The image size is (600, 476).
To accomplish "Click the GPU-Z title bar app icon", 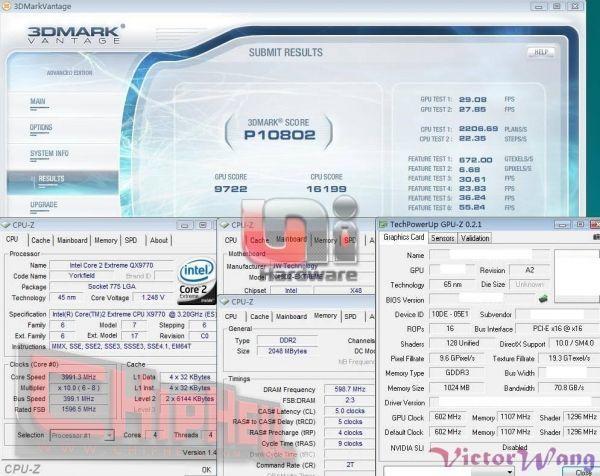I will click(383, 223).
